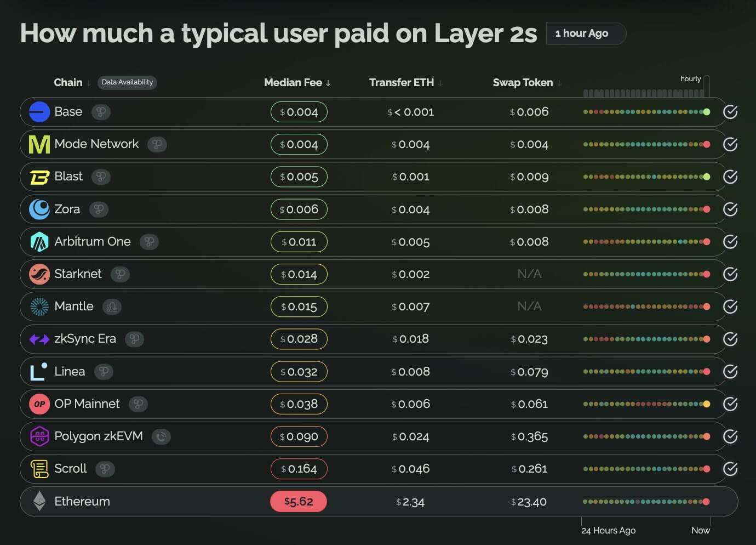Viewport: 756px width, 545px height.
Task: Click Ethereum median fee $5.62 pill
Action: (299, 501)
